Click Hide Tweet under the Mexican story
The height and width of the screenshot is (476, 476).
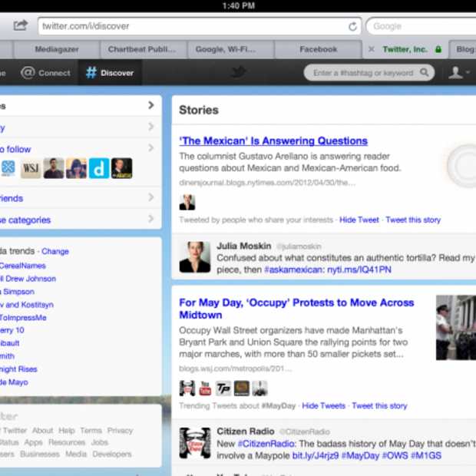pos(359,220)
